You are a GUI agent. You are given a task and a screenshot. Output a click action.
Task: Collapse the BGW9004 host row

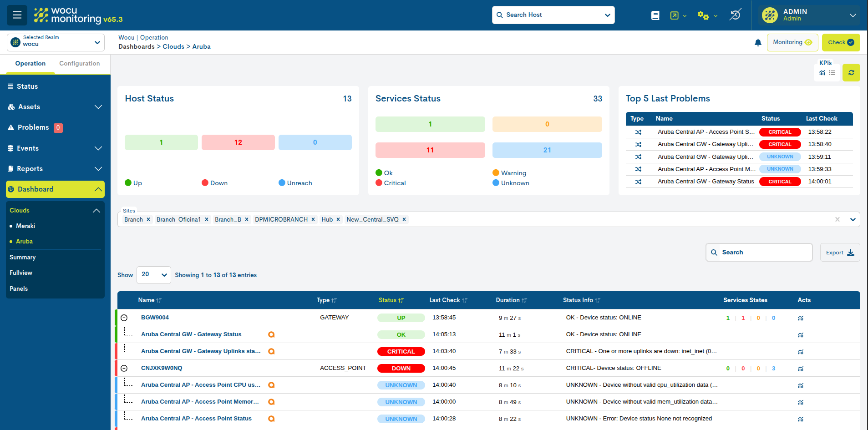[124, 318]
